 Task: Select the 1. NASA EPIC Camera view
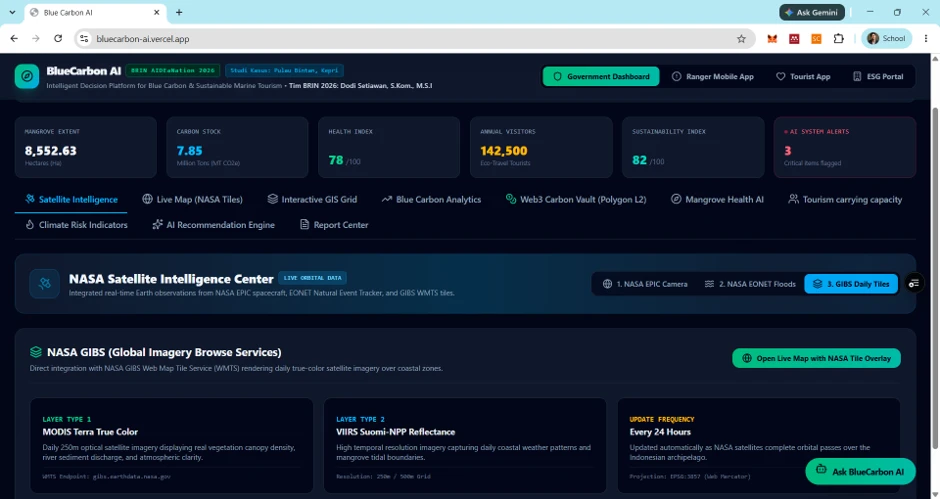[644, 284]
